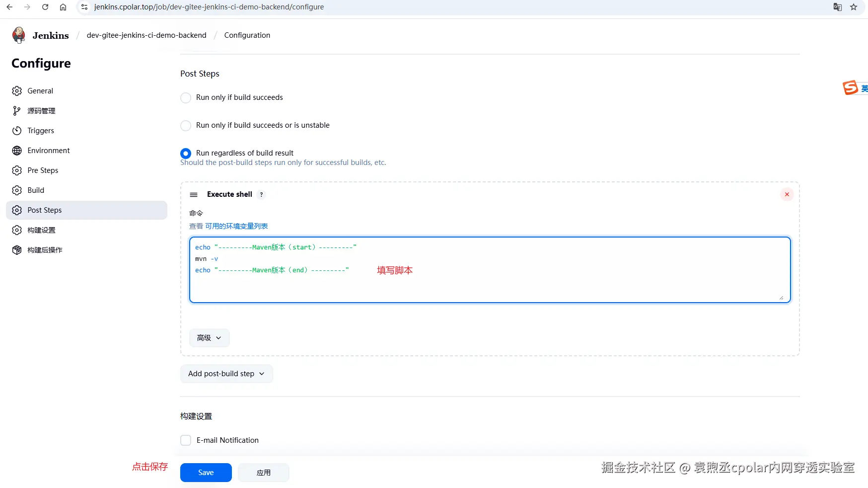868x488 pixels.
Task: Click the Sogou input method icon
Action: [850, 87]
